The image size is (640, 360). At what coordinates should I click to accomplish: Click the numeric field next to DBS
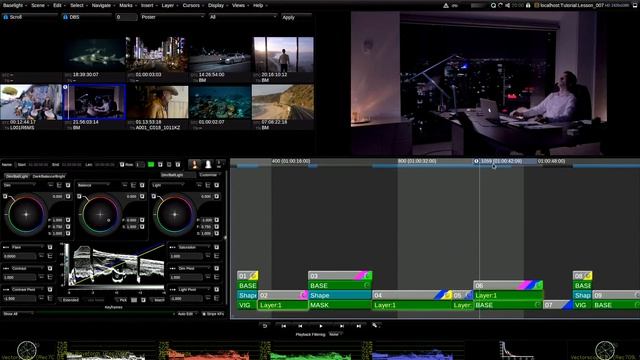pos(126,17)
